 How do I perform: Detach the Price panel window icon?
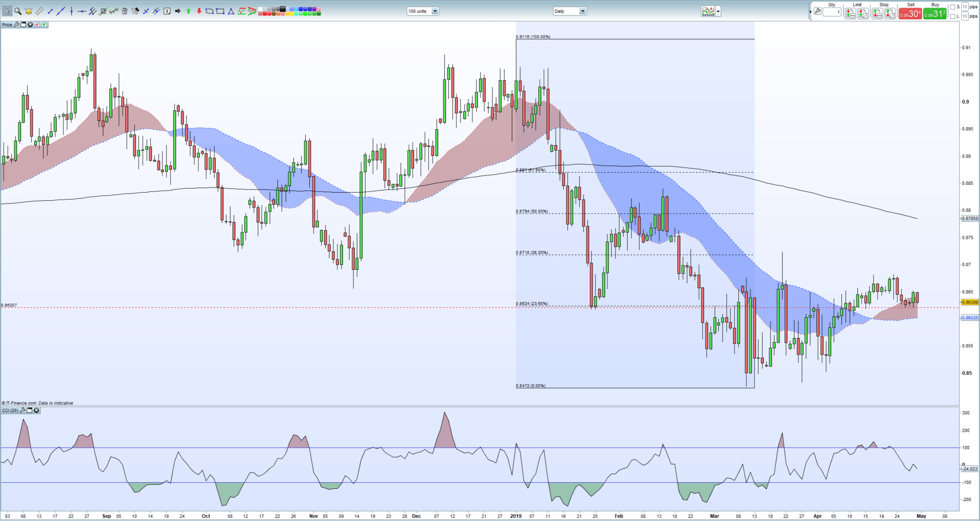click(23, 25)
